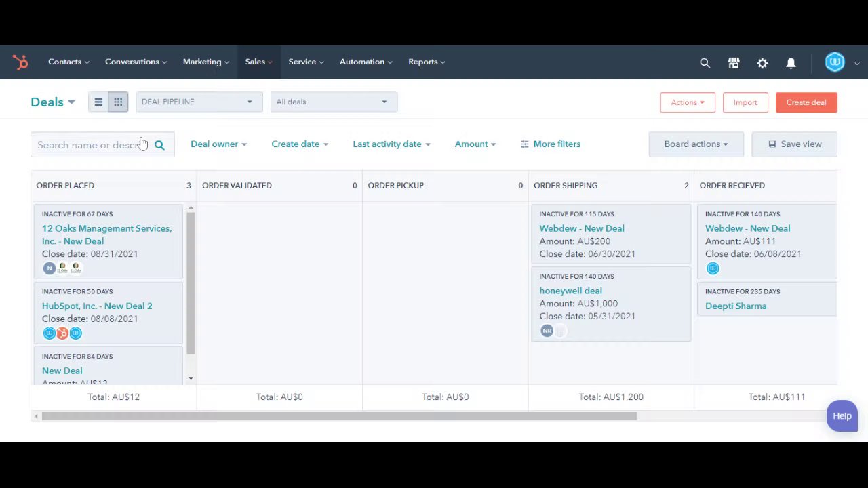868x488 pixels.
Task: Open the Actions dropdown button
Action: [x=688, y=102]
